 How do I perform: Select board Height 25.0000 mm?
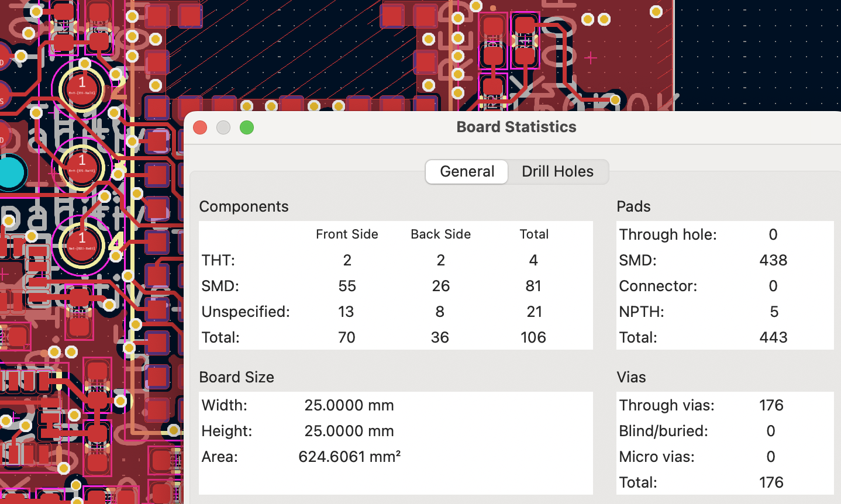coord(349,431)
